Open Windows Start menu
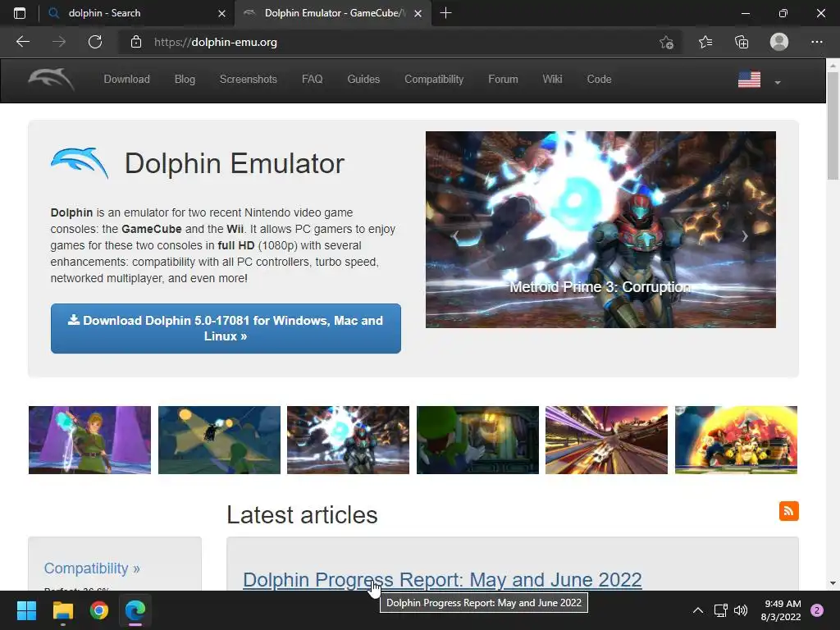The height and width of the screenshot is (630, 840). point(26,610)
